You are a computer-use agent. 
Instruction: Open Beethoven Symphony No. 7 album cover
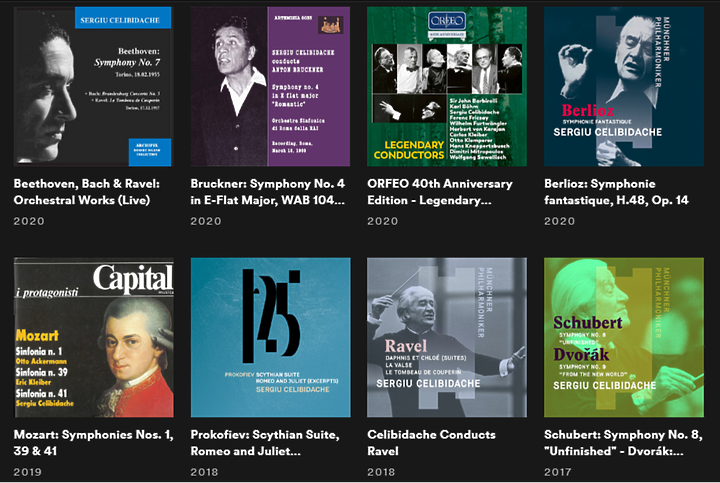point(94,86)
